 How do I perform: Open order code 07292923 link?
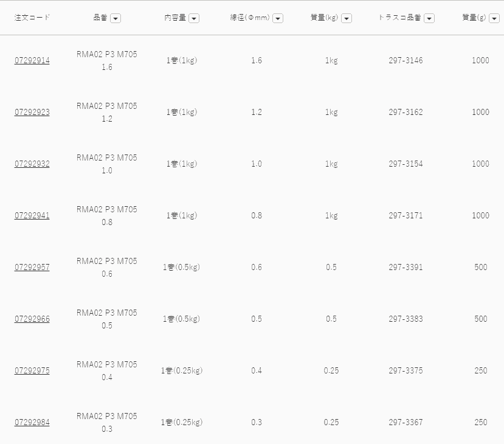pyautogui.click(x=32, y=113)
